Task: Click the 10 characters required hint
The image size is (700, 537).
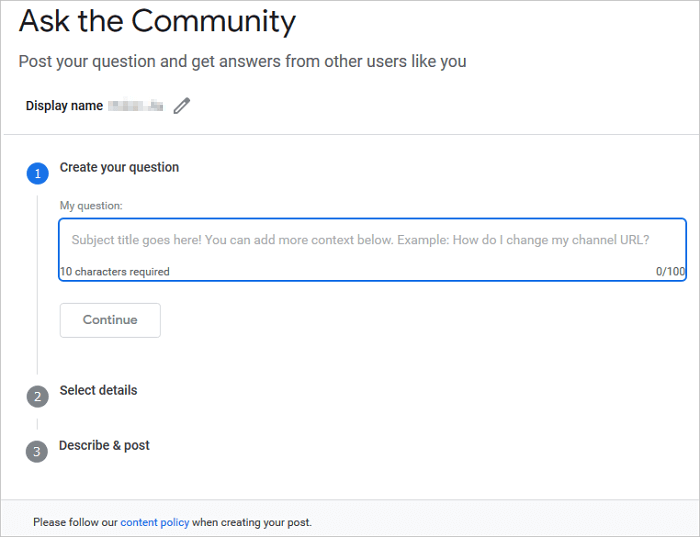Action: coord(114,272)
